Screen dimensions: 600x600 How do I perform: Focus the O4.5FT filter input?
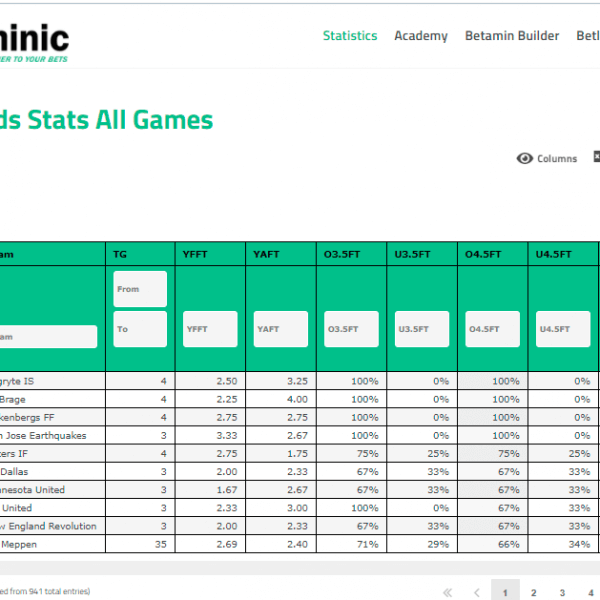coord(492,329)
